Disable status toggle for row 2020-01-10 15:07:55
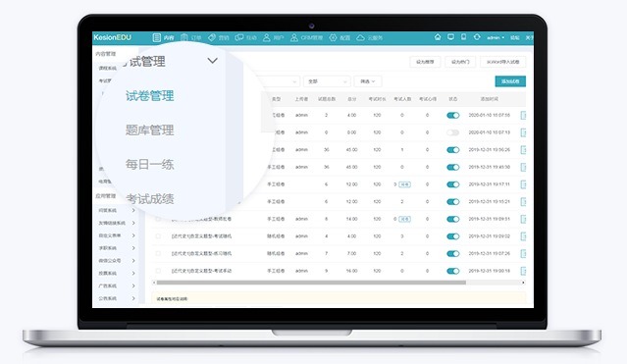Screen dimensions: 627x364 [x=453, y=115]
